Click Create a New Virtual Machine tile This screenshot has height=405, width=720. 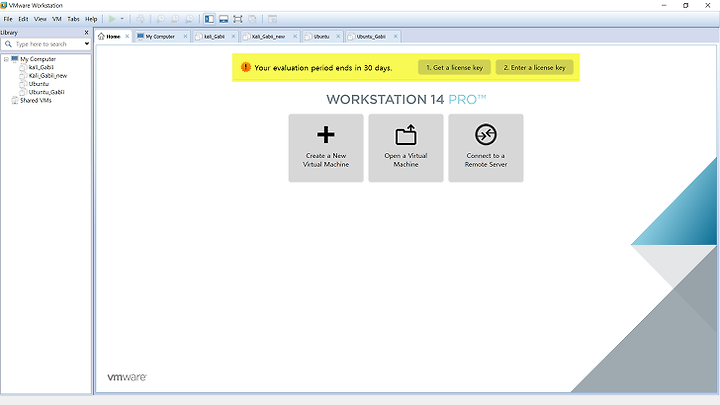[326, 148]
